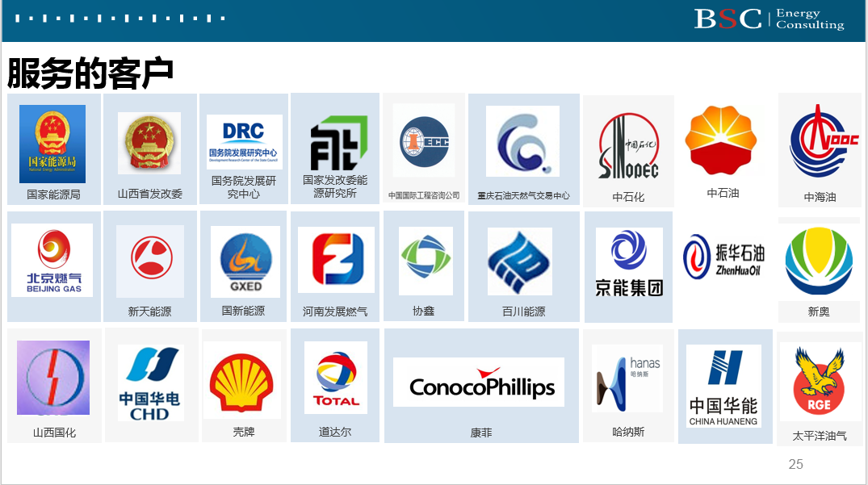Click the 山西国化 purple lightning logo
This screenshot has width=868, height=485.
(x=53, y=378)
